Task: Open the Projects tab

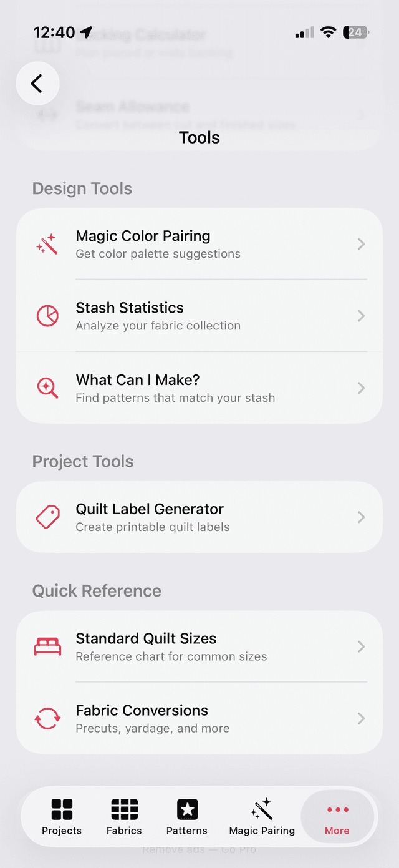Action: (x=62, y=817)
